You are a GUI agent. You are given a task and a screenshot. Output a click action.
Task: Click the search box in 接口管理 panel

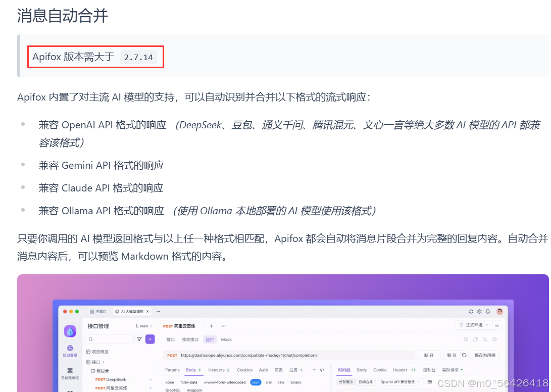[x=109, y=339]
